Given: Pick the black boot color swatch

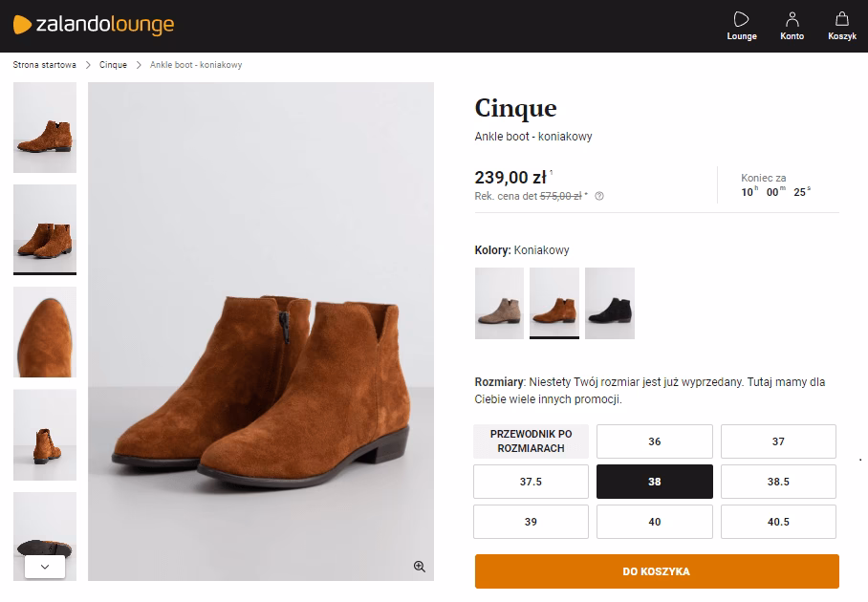Looking at the screenshot, I should [609, 303].
